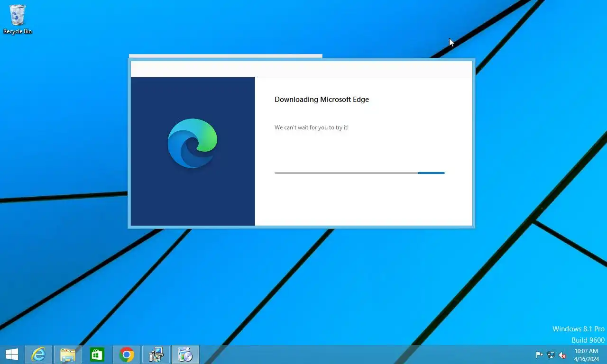The height and width of the screenshot is (364, 607).
Task: Click the Edge installer window title bar
Action: pyautogui.click(x=302, y=69)
